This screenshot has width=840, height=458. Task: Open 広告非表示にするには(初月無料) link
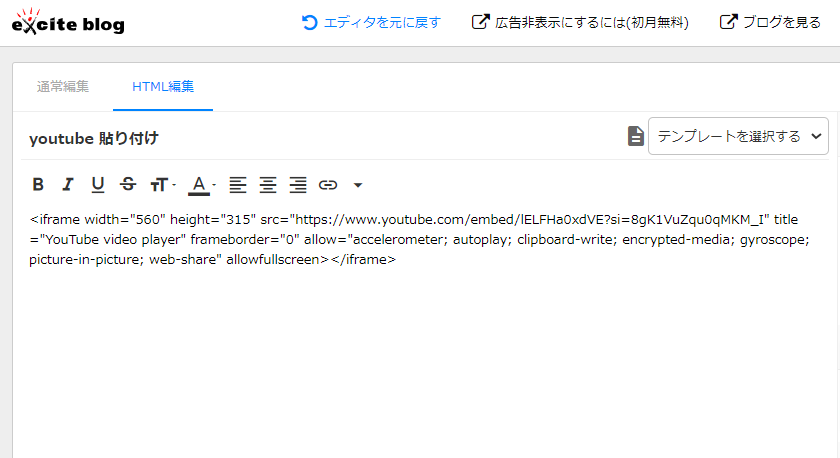coord(580,22)
